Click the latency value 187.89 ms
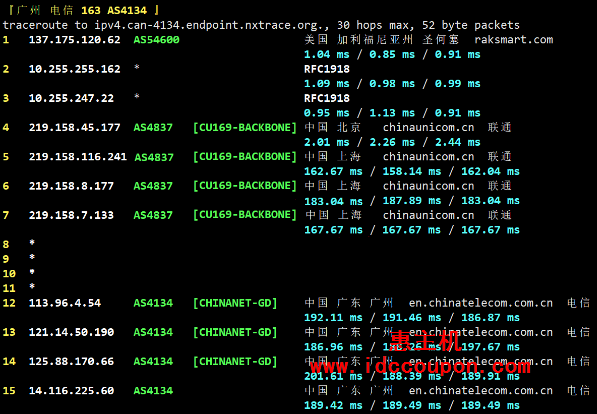597x414 pixels. [412, 201]
